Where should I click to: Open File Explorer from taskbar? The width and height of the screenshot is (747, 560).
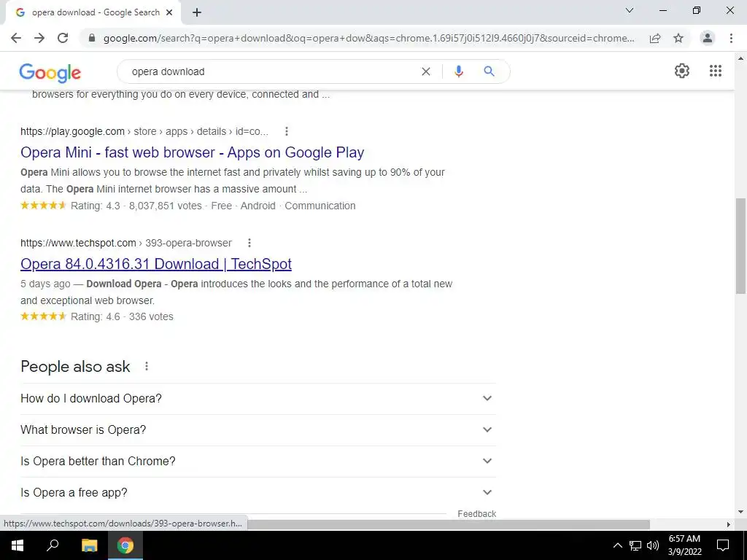(89, 545)
